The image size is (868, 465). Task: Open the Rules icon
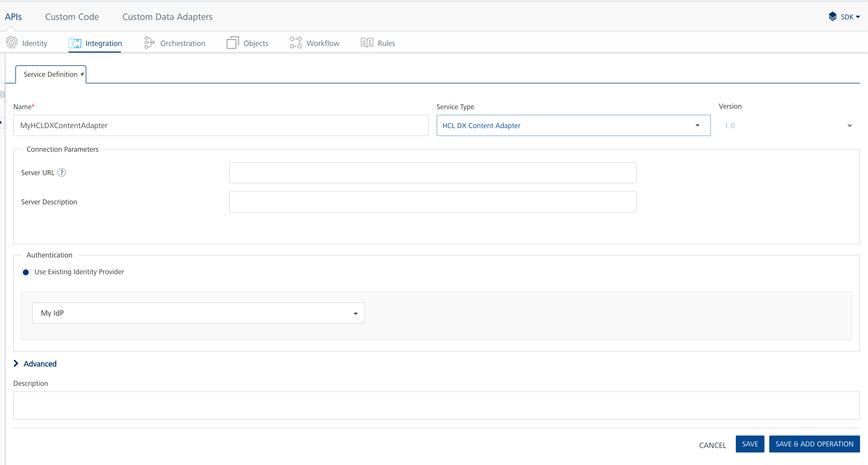click(367, 43)
